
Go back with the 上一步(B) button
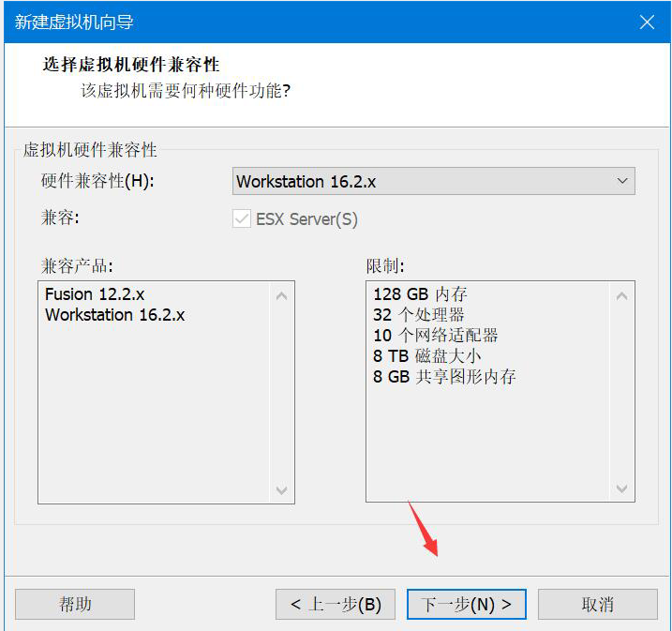click(336, 605)
